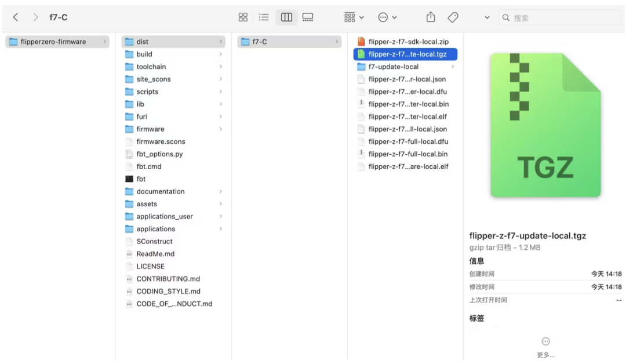Click the magnifier search icon
This screenshot has width=626, height=364.
506,17
